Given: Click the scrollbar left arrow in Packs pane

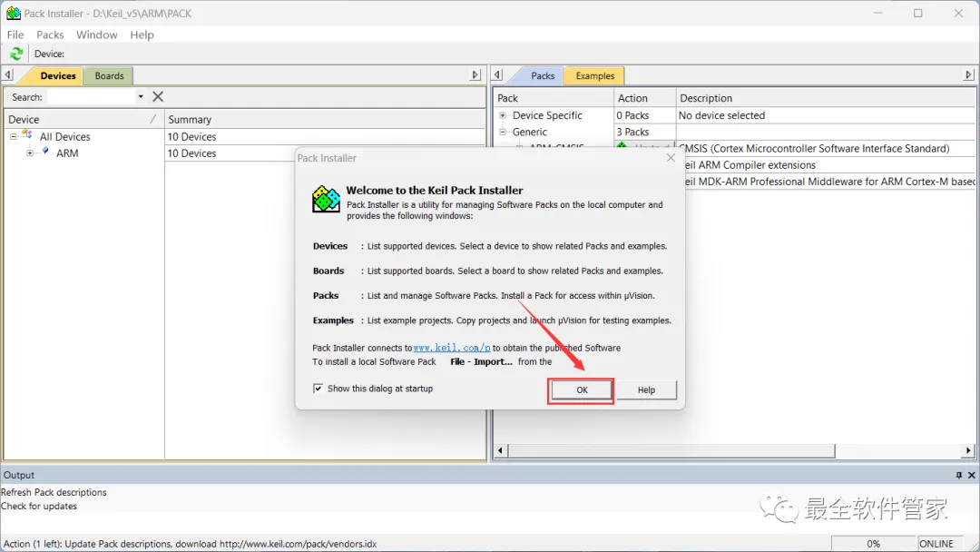Looking at the screenshot, I should pyautogui.click(x=500, y=450).
